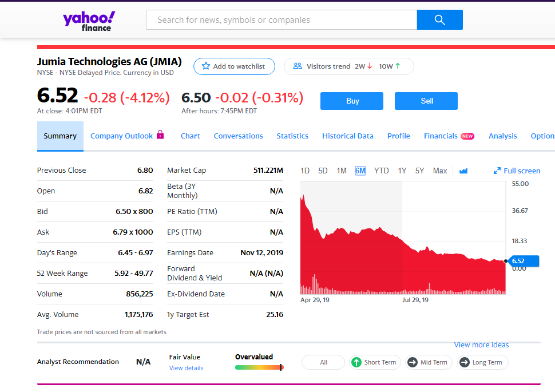Open the View more ideas link
Image resolution: width=555 pixels, height=392 pixels.
click(x=481, y=345)
